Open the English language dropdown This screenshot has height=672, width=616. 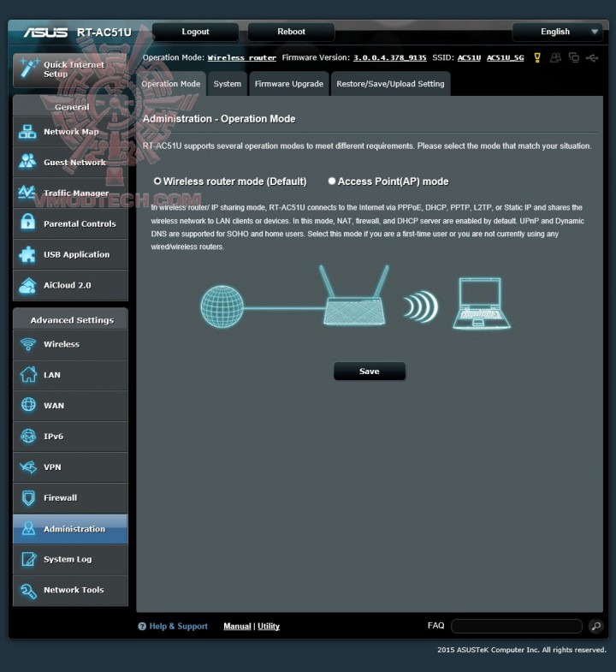[558, 32]
